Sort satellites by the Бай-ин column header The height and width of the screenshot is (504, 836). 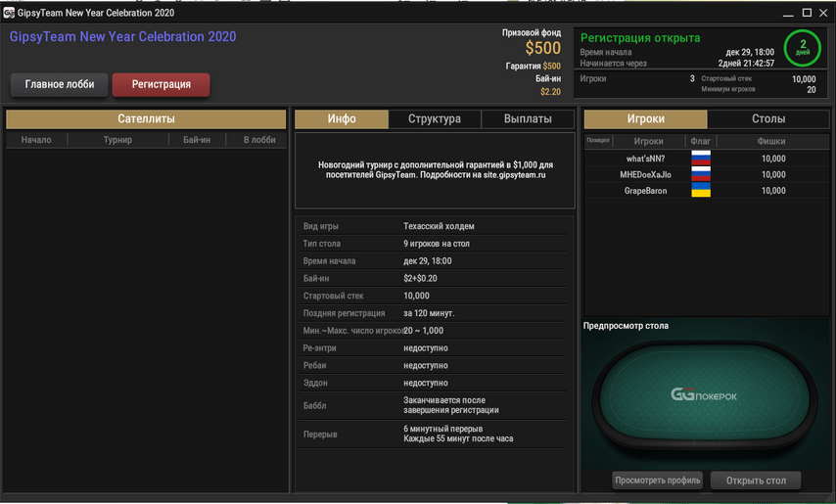(197, 140)
